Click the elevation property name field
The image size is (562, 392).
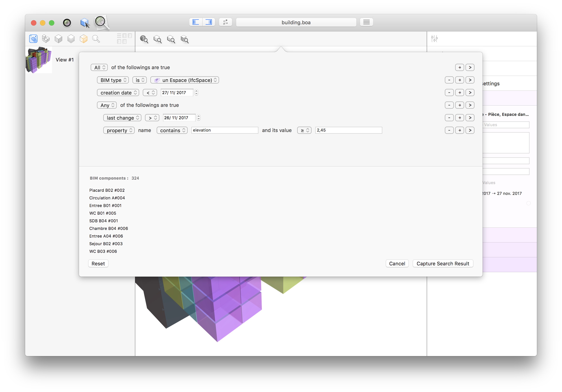[x=225, y=130]
